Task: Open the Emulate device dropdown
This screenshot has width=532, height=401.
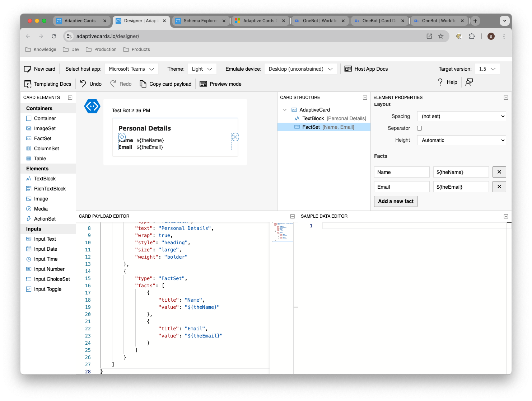Action: coord(301,69)
